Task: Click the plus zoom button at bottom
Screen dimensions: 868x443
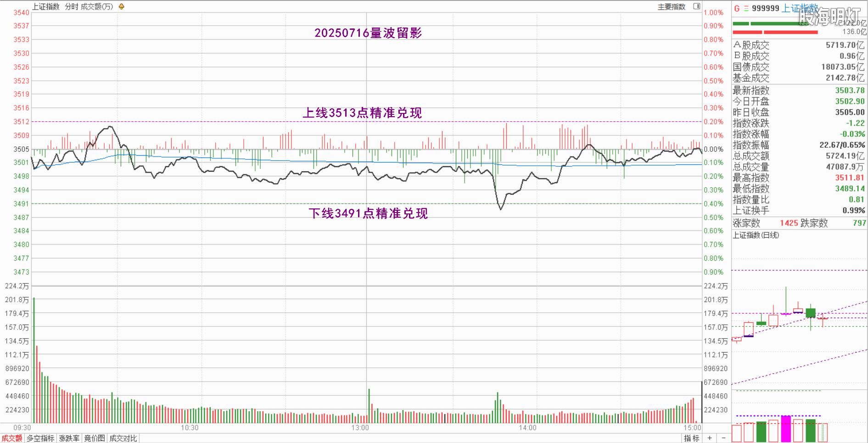Action: click(710, 438)
